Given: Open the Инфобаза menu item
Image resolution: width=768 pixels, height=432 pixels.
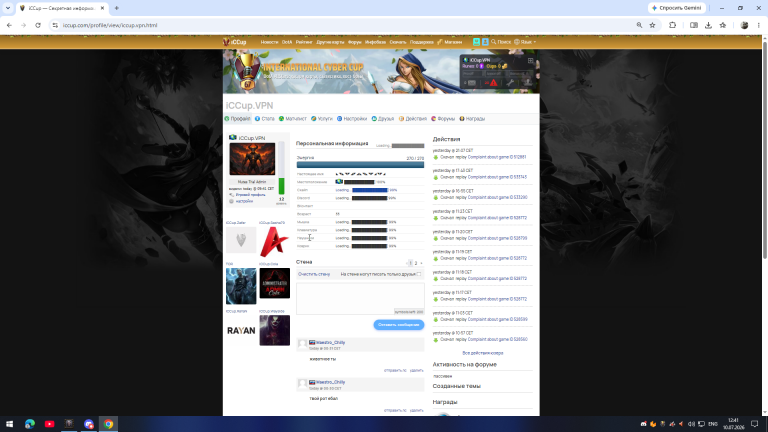Looking at the screenshot, I should [x=375, y=42].
